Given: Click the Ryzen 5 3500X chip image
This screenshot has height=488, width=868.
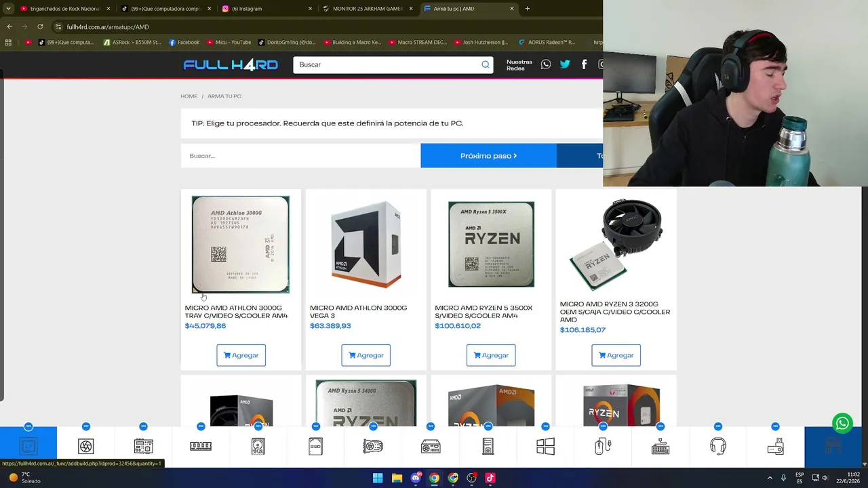Looking at the screenshot, I should pos(491,245).
